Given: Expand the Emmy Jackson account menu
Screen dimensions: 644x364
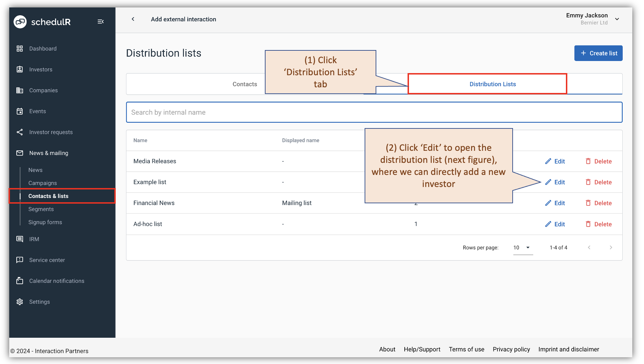Looking at the screenshot, I should click(x=617, y=19).
